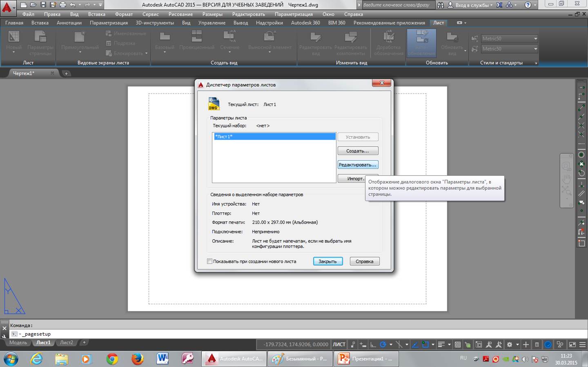Click the Redo arrow in quick access toolbar

pyautogui.click(x=87, y=5)
